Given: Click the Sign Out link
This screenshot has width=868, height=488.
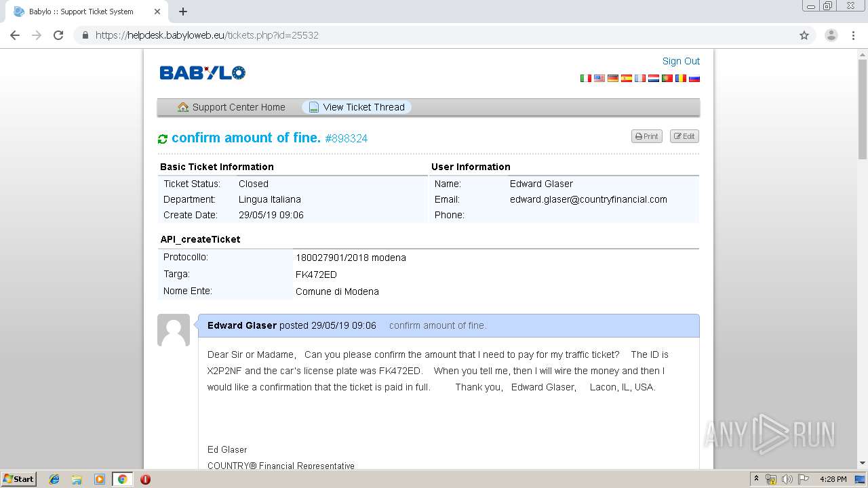Looking at the screenshot, I should coord(681,61).
